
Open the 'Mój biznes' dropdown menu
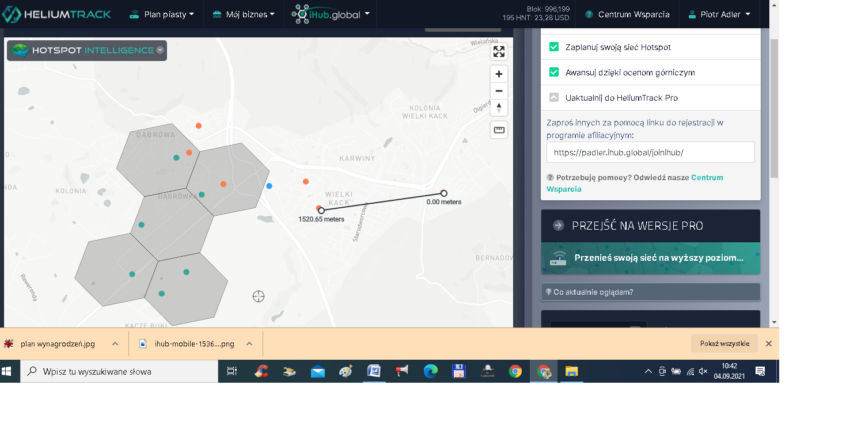tap(244, 15)
